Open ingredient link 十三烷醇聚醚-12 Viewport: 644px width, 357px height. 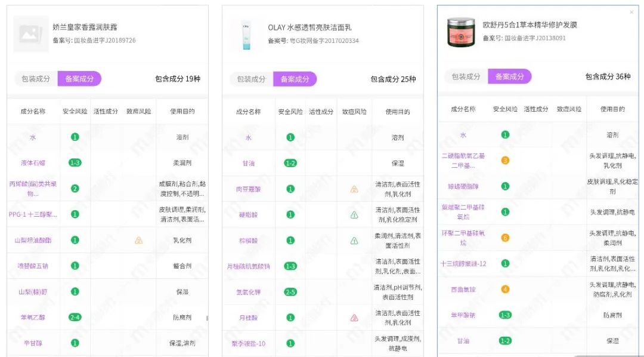click(x=463, y=263)
